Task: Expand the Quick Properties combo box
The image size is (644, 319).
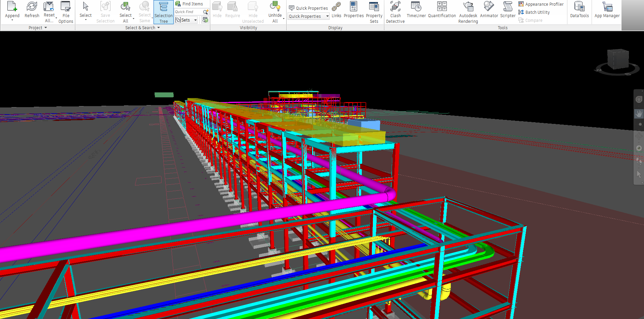Action: (x=327, y=16)
